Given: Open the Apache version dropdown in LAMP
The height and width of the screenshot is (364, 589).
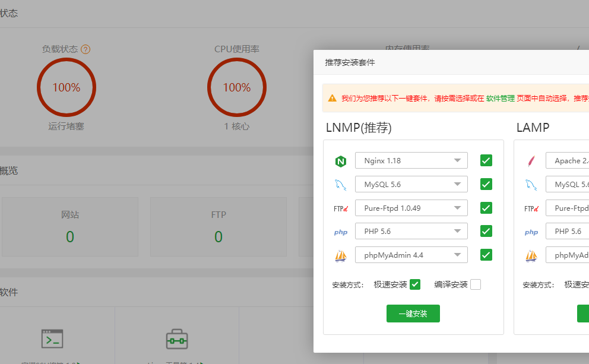Looking at the screenshot, I should tap(567, 160).
